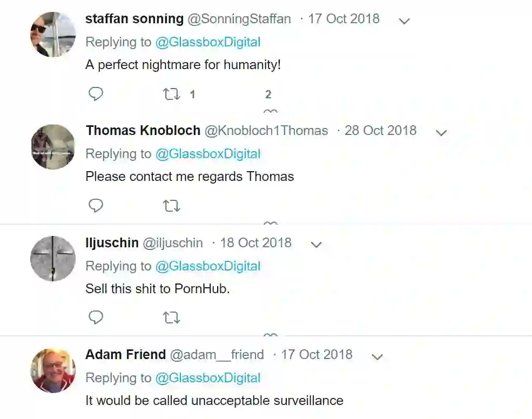Reply to staffan sonning's tweet
The image size is (532, 419).
tap(96, 94)
